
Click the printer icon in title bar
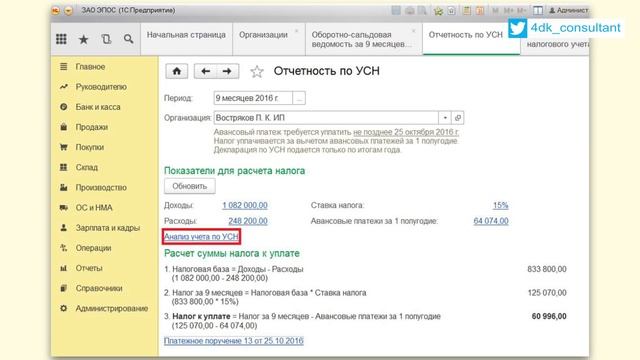409,11
